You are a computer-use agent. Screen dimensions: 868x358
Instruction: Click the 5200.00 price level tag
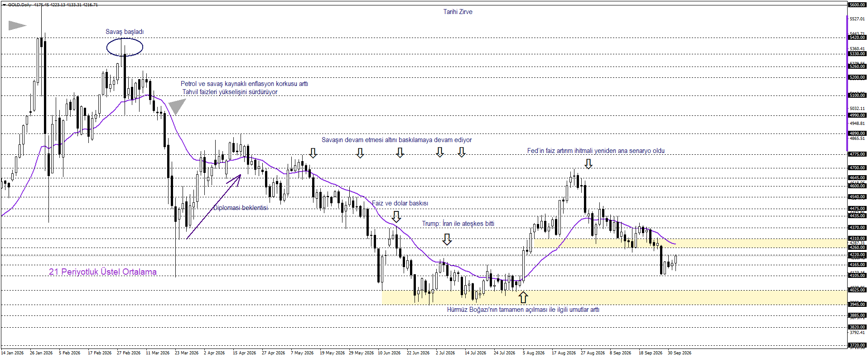(857, 77)
